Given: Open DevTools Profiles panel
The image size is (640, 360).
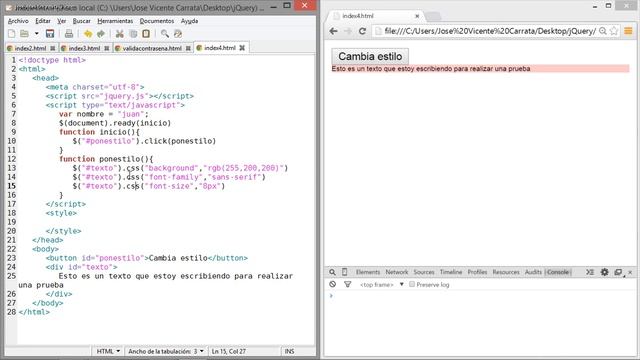Looking at the screenshot, I should click(477, 272).
